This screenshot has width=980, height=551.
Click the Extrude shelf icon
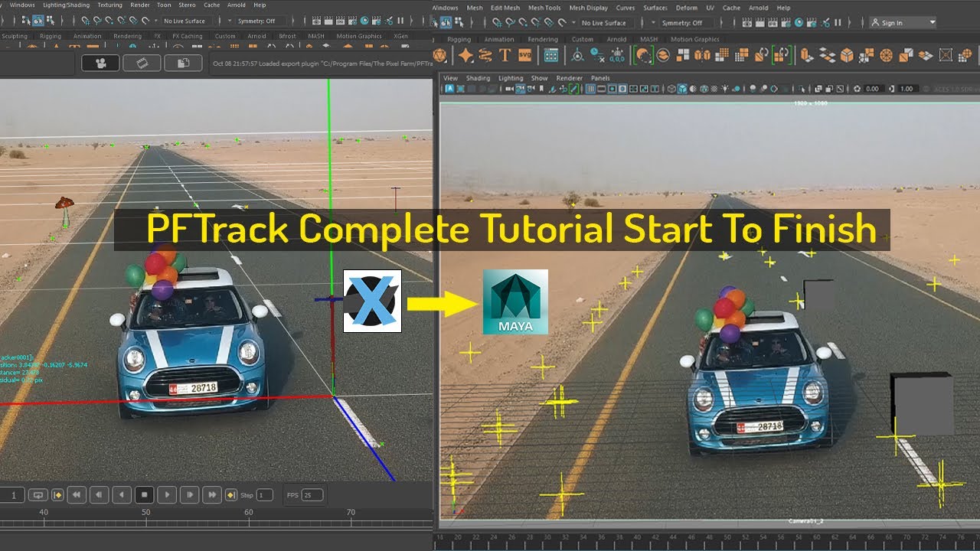coord(807,55)
